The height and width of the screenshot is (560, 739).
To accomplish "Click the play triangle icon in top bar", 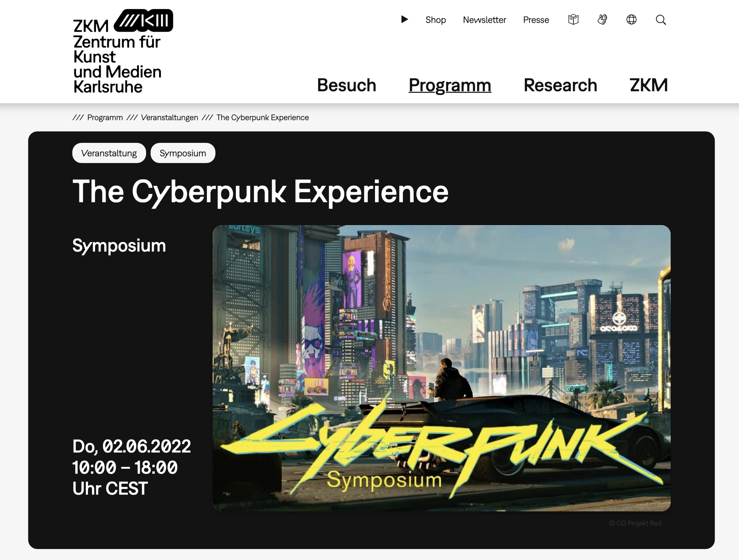I will tap(404, 19).
